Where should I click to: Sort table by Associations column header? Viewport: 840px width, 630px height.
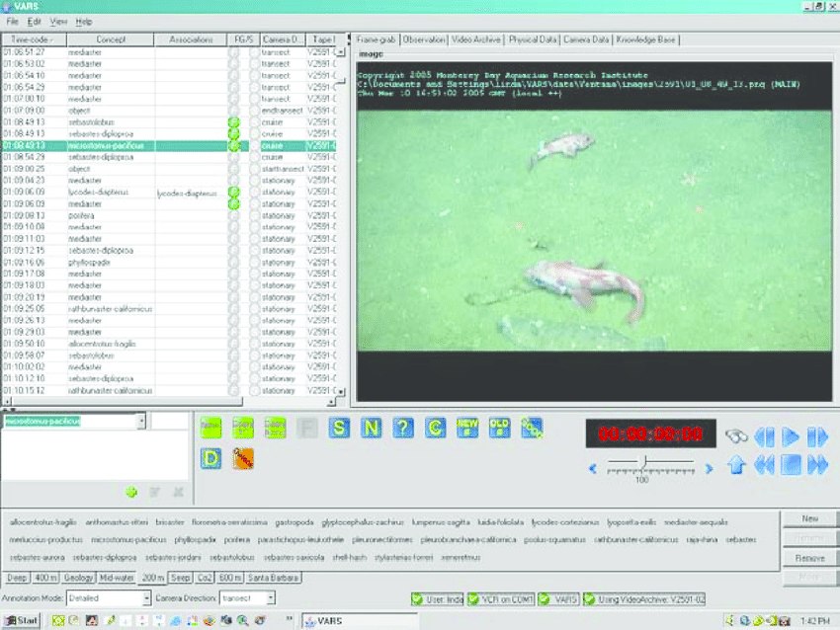click(191, 39)
